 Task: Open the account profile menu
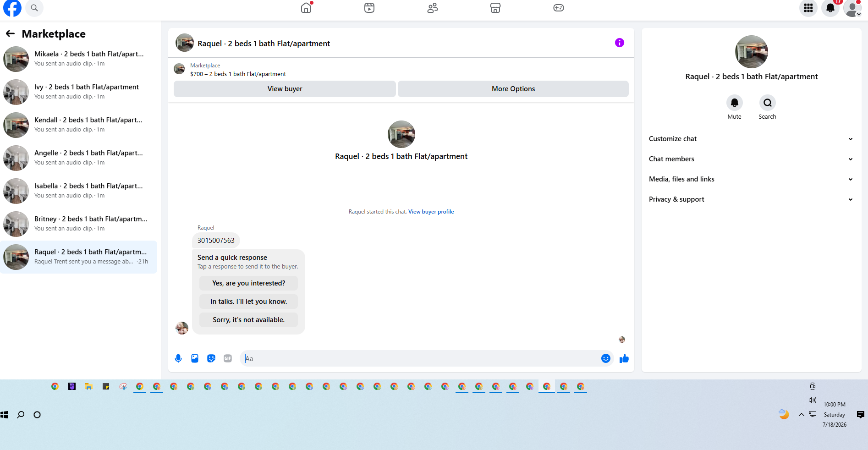click(x=852, y=8)
